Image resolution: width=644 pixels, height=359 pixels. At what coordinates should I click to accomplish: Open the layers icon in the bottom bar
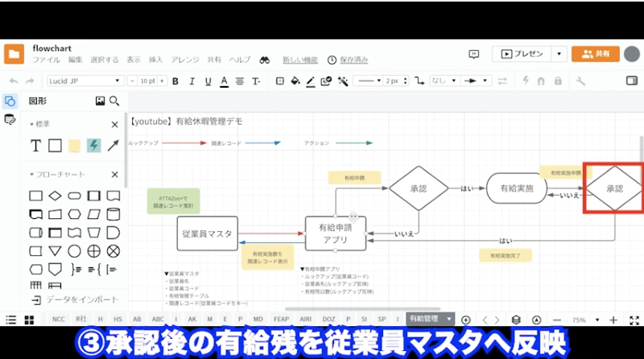(516, 320)
